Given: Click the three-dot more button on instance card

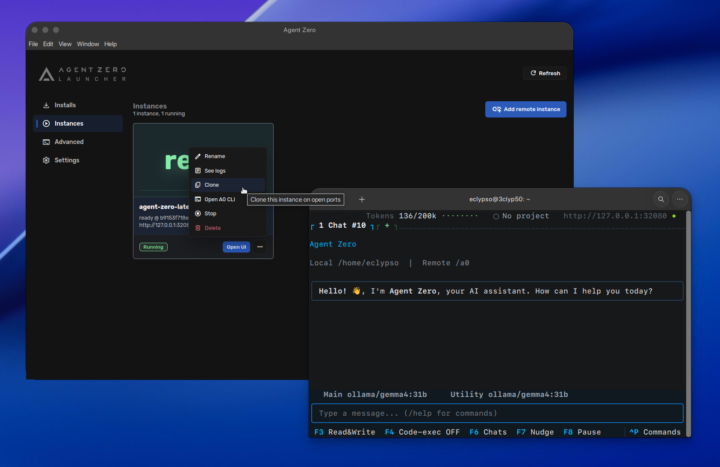Looking at the screenshot, I should coord(260,247).
